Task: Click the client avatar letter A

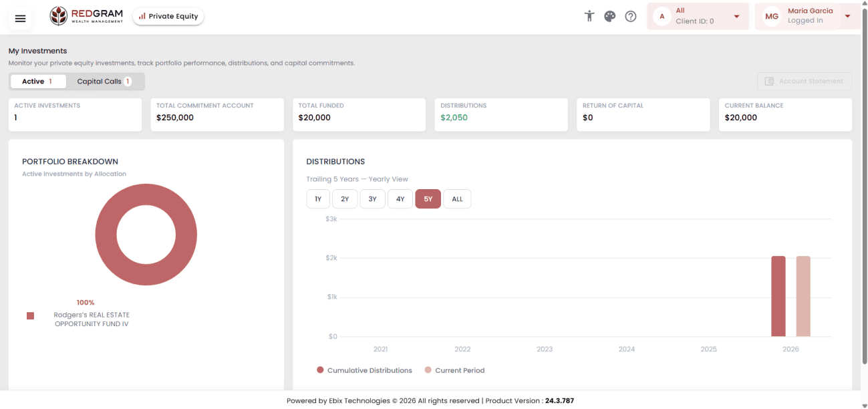Action: point(662,16)
